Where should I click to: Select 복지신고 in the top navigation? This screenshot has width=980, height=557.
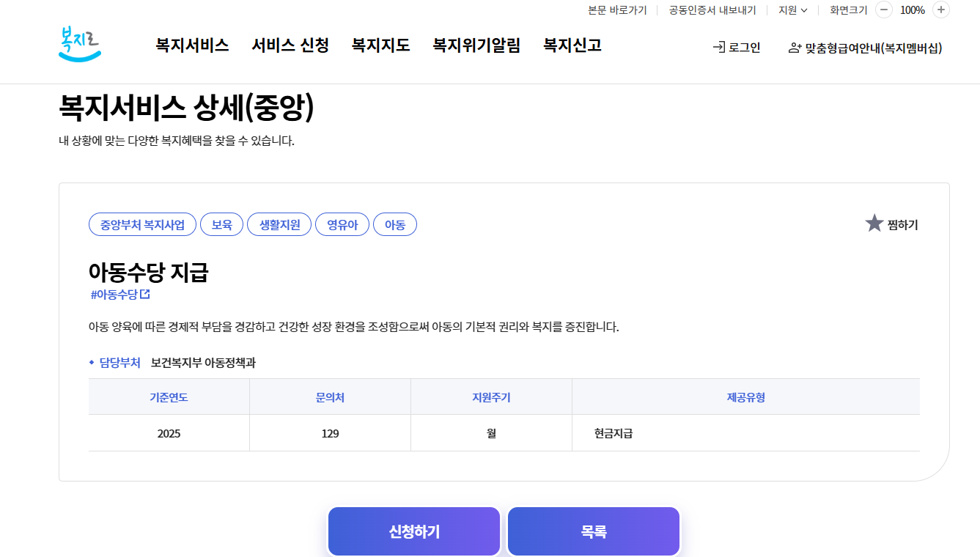[571, 45]
